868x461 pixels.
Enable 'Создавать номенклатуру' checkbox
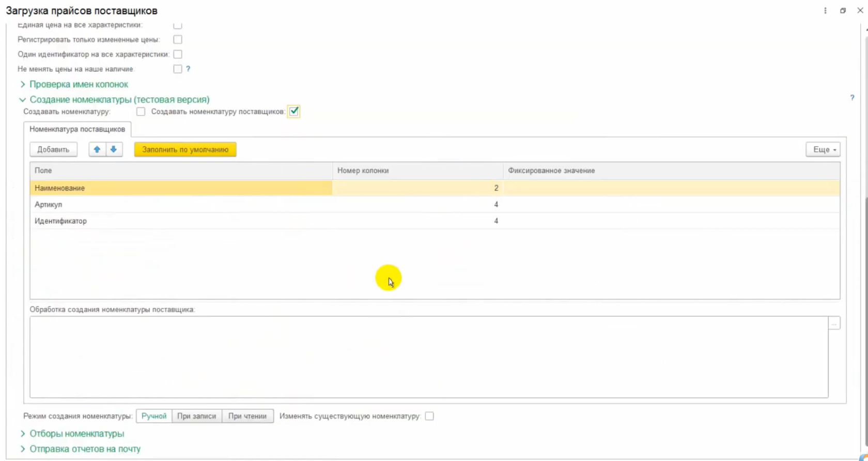[141, 112]
